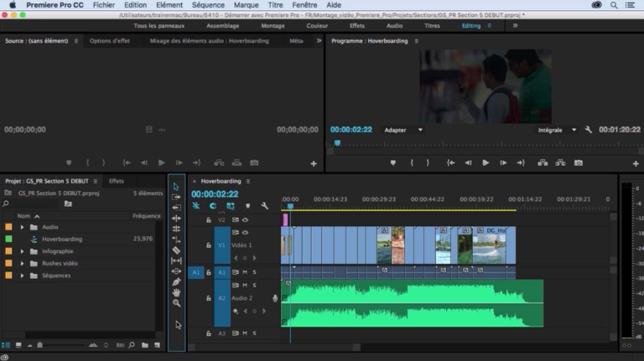Create new bin in Project panel
644x361 pixels.
[145, 345]
